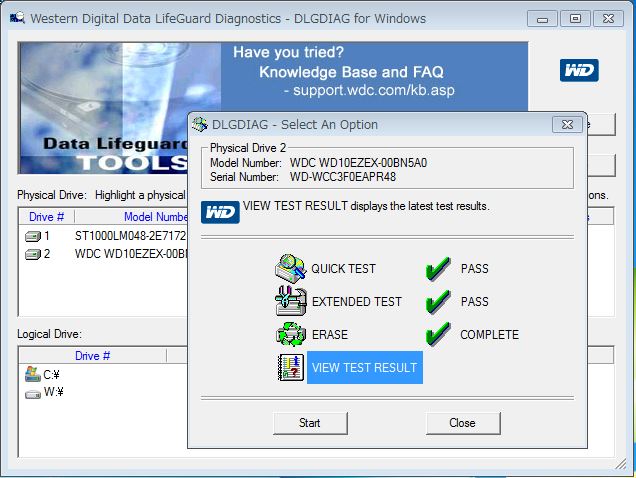Click the window resize grip corner
The image size is (636, 478).
621,464
